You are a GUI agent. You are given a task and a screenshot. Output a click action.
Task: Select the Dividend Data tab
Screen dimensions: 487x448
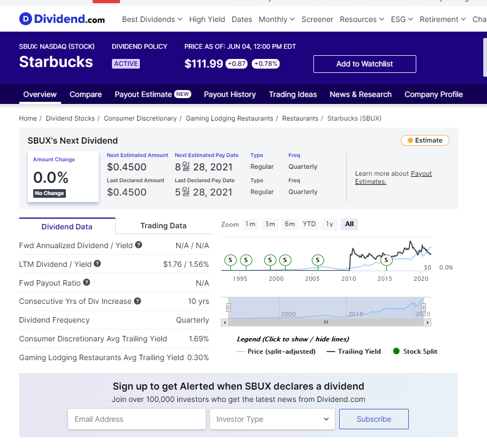coord(67,226)
